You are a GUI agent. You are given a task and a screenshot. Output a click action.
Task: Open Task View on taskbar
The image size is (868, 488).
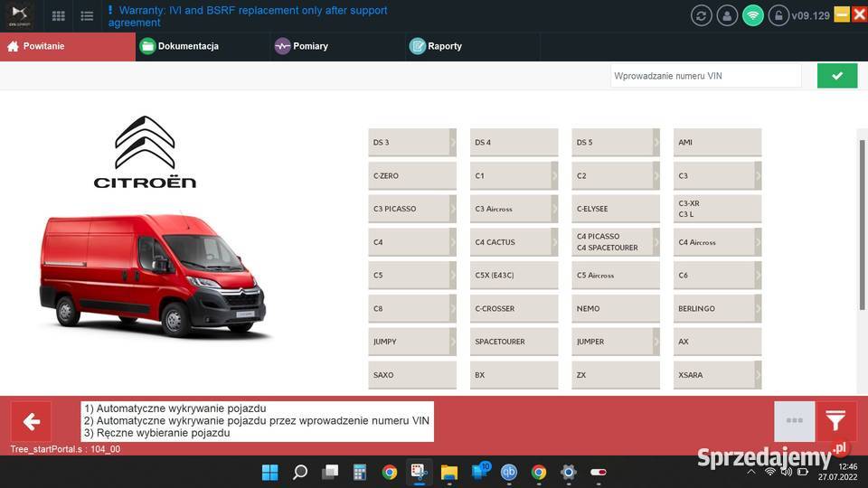[x=330, y=472]
